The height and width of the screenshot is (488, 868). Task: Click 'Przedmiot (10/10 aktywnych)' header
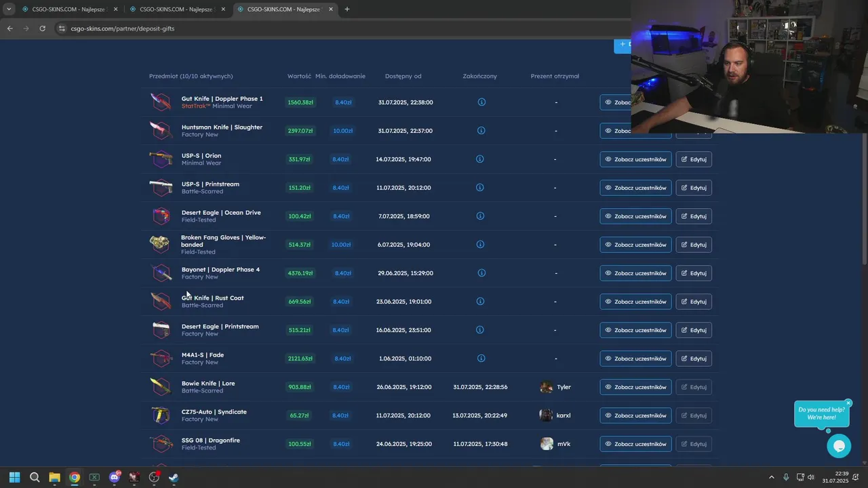point(191,76)
